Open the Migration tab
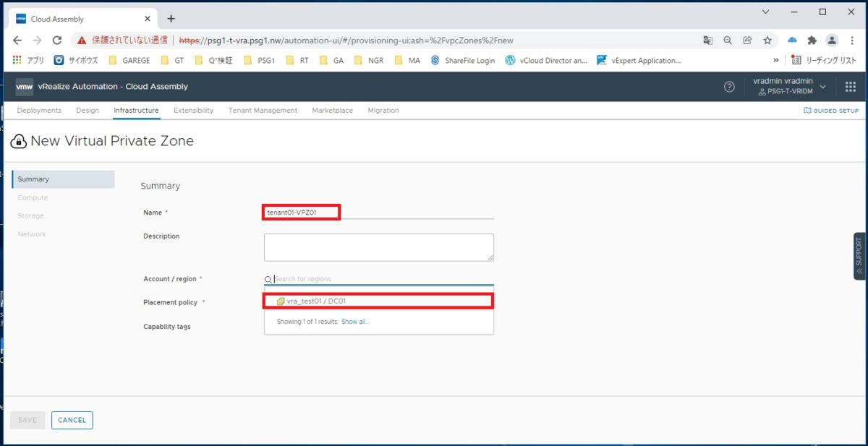868x446 pixels. 383,111
